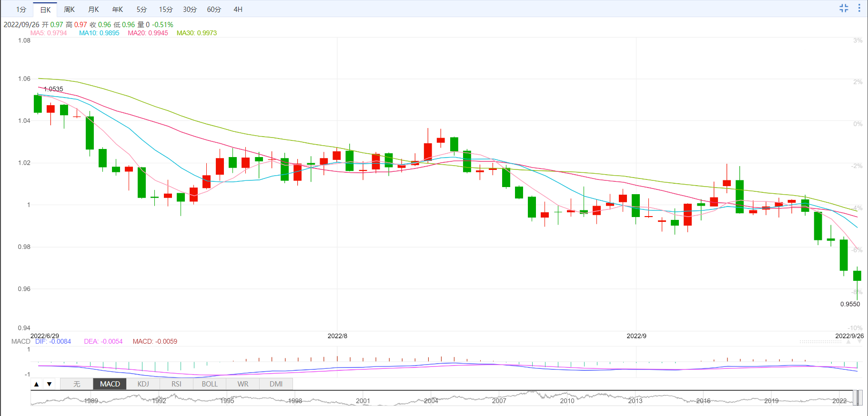Select the 无 (no indicator) option

(77, 384)
